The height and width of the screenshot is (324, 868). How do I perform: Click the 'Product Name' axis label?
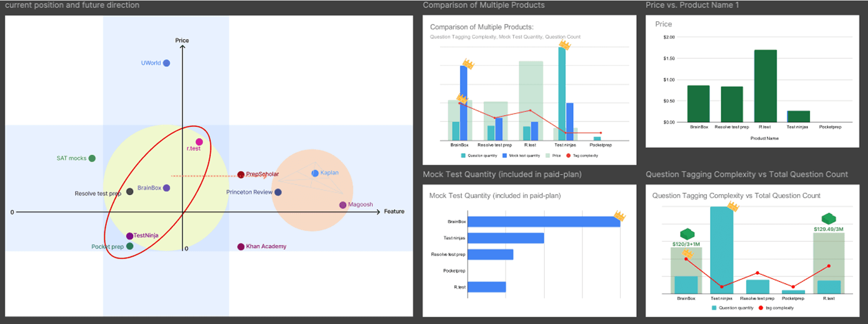[764, 138]
